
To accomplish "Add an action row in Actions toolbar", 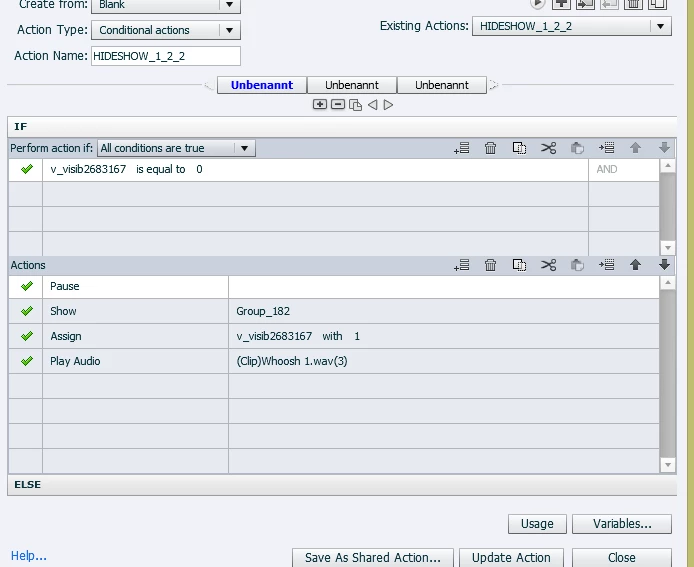I will tap(462, 265).
